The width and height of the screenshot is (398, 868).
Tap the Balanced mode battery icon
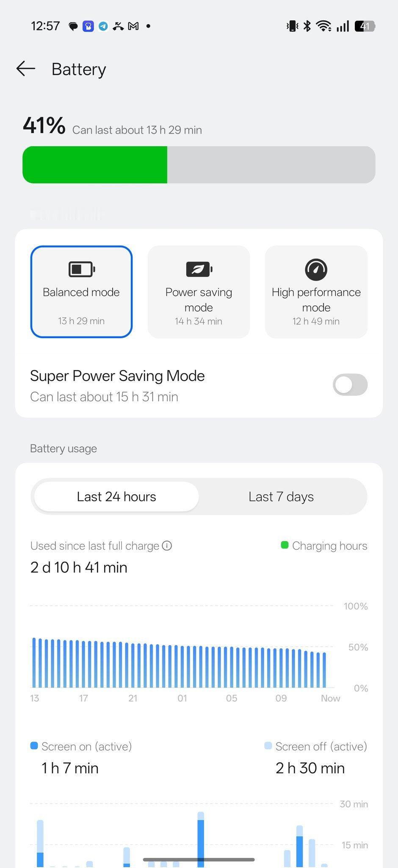pyautogui.click(x=82, y=269)
